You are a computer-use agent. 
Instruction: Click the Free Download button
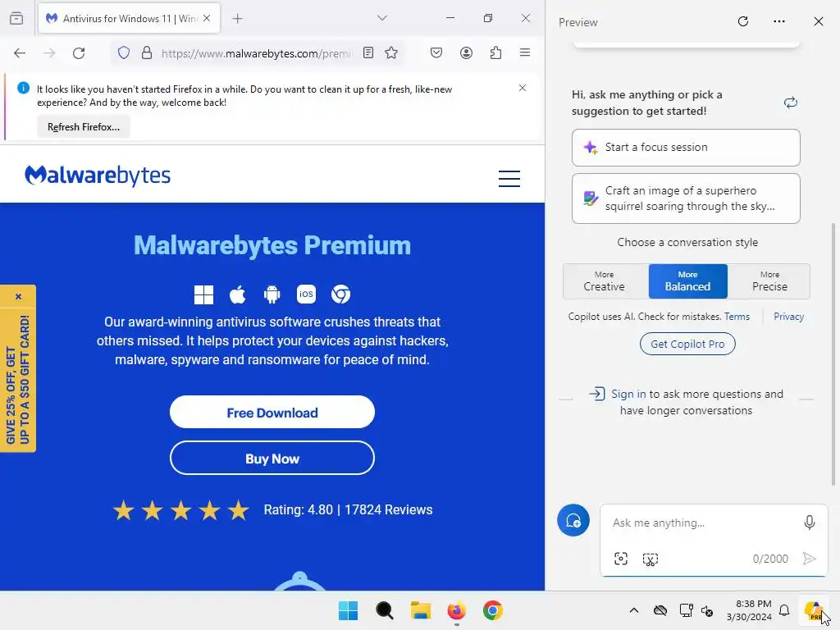(x=272, y=413)
